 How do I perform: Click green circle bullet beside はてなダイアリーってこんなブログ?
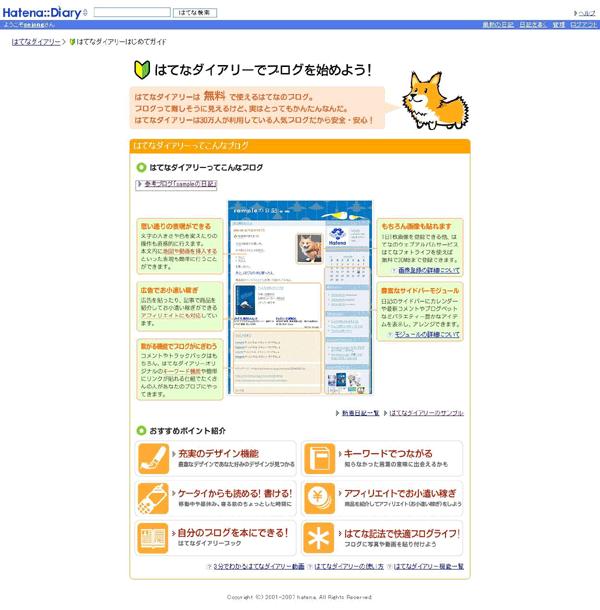[x=141, y=168]
